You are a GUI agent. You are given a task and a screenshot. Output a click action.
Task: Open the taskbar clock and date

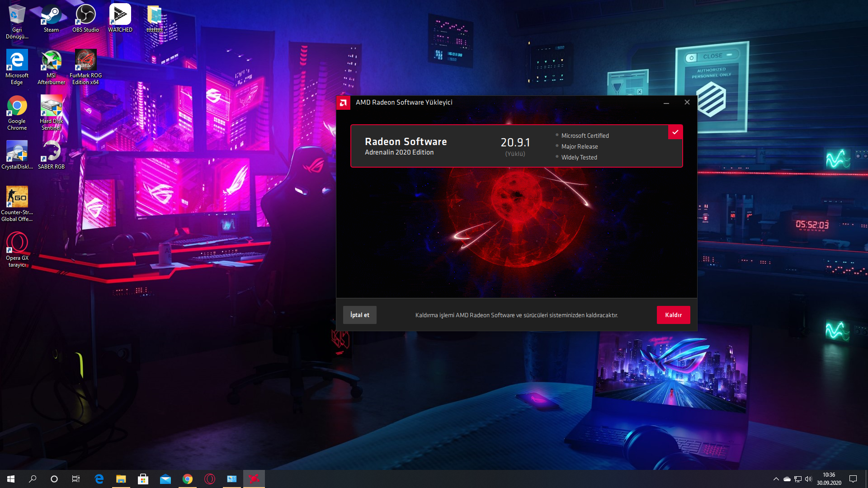(x=829, y=479)
